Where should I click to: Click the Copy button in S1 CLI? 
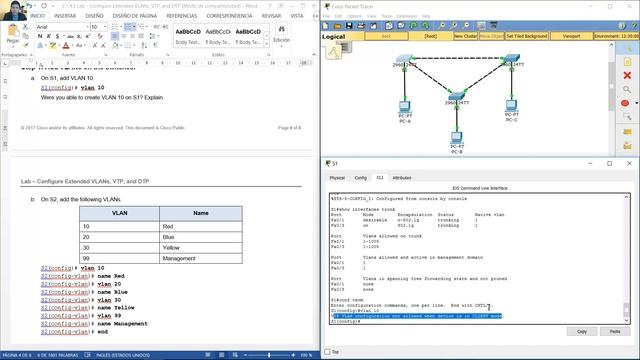582,331
